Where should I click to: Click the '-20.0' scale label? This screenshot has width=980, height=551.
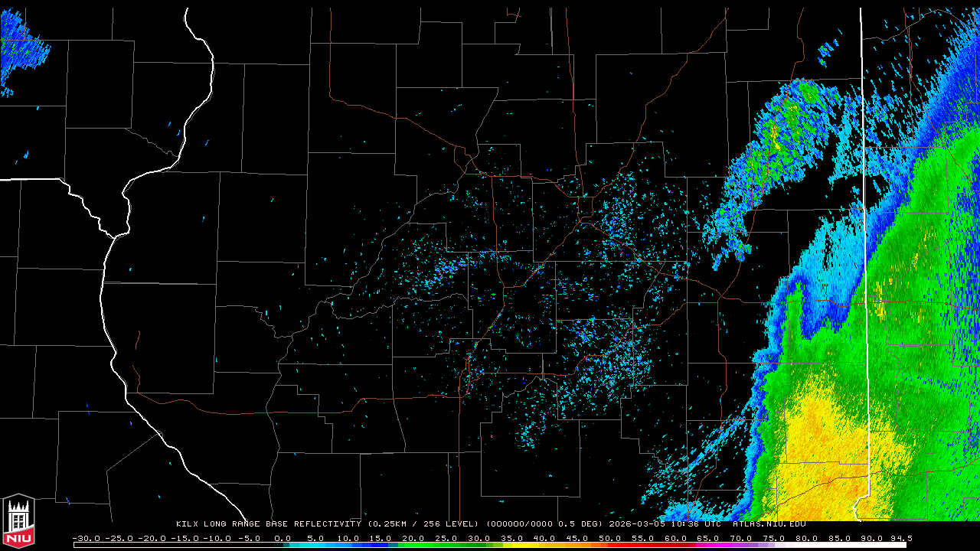[152, 538]
